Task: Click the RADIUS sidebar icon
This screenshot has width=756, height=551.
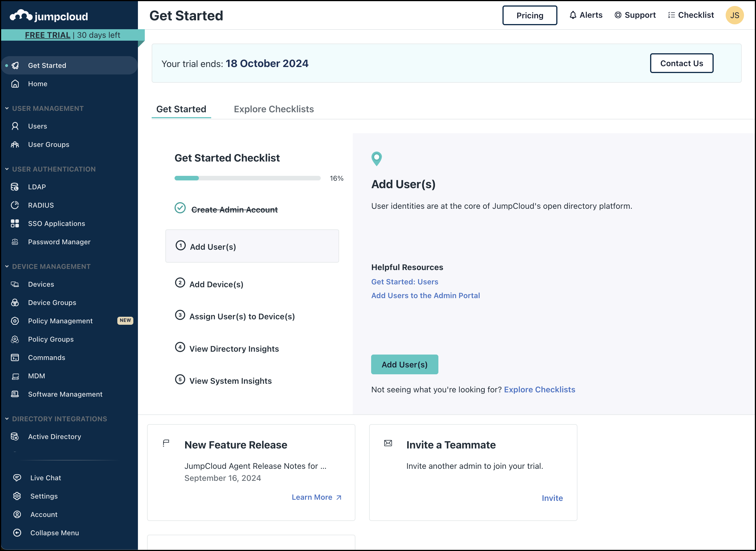Action: click(x=15, y=205)
